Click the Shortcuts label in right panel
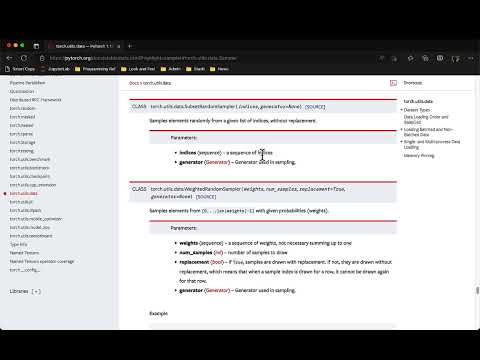Image resolution: width=480 pixels, height=360 pixels. (x=413, y=83)
